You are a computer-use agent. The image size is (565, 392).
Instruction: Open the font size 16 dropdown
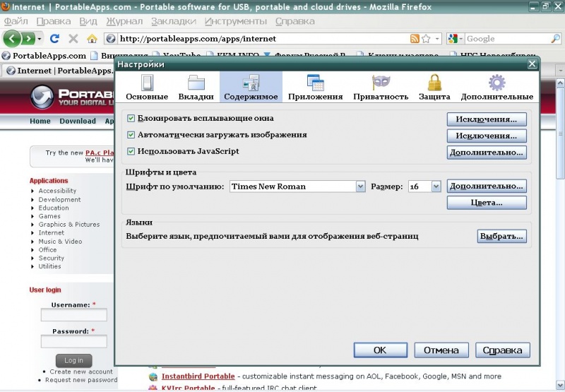click(x=436, y=186)
